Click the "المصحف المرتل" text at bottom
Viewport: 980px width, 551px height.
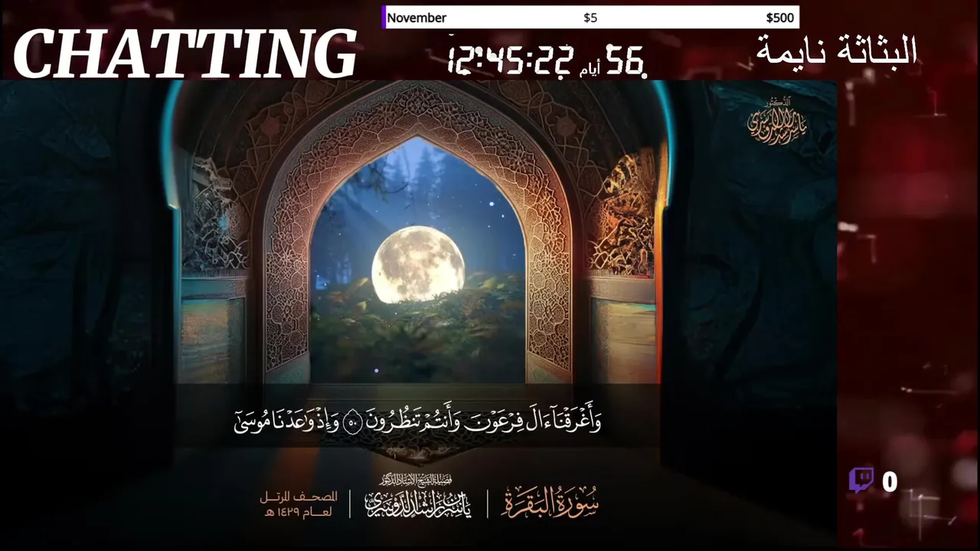point(299,497)
